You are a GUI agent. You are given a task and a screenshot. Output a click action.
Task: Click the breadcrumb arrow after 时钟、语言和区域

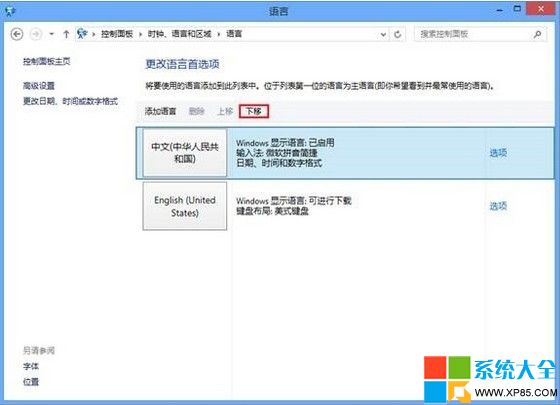[x=219, y=34]
